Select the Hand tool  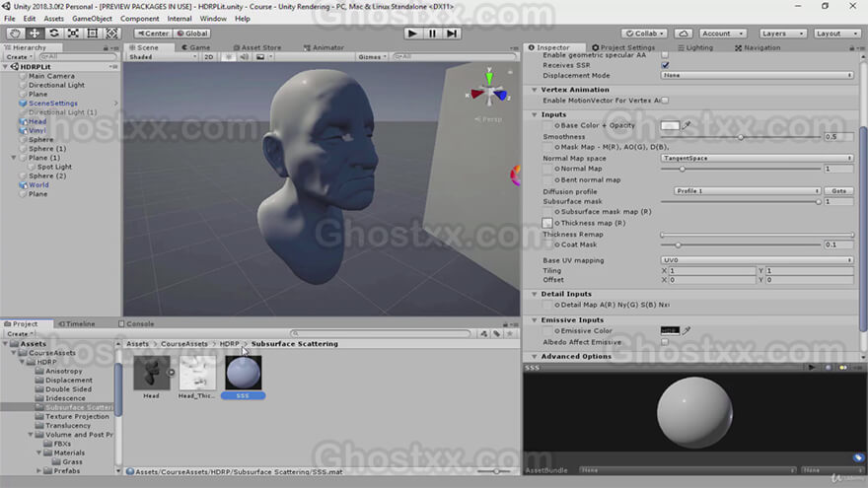(x=15, y=34)
